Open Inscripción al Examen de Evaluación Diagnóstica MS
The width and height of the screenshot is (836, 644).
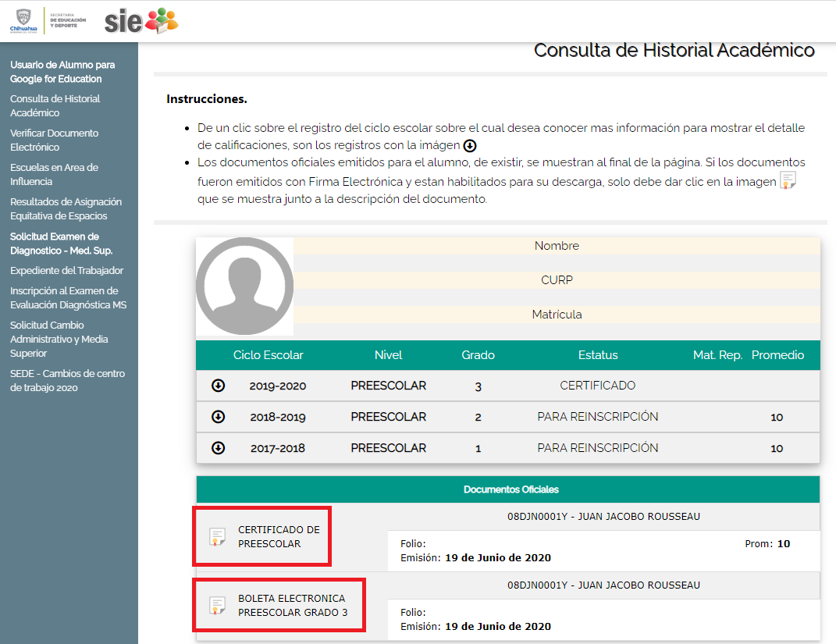68,298
